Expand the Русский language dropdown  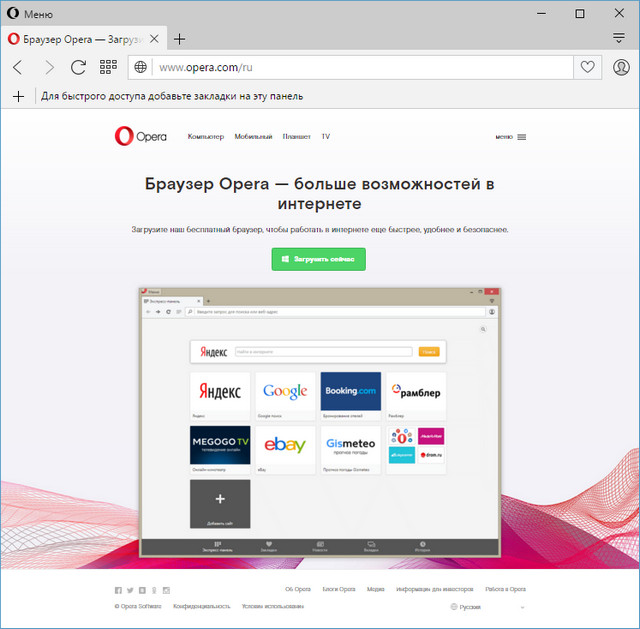pos(488,606)
